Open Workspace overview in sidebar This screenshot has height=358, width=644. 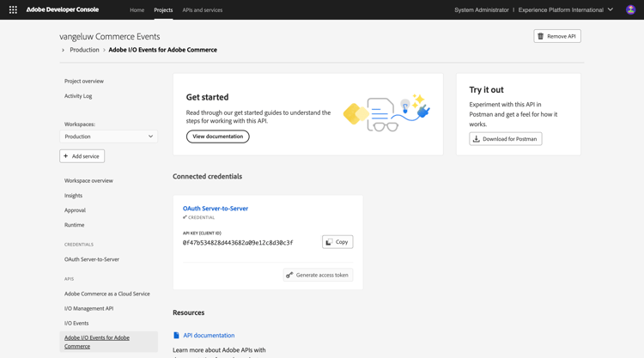pyautogui.click(x=88, y=180)
